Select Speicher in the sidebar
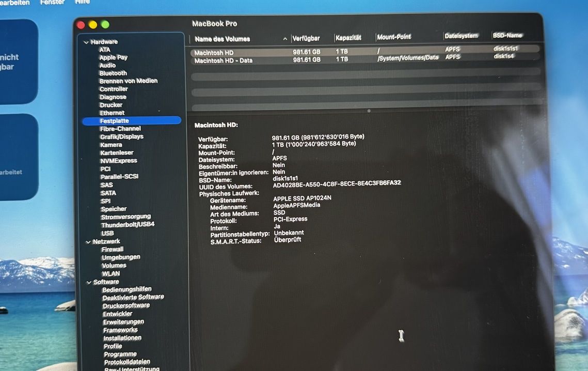Image resolution: width=588 pixels, height=371 pixels. coord(114,209)
